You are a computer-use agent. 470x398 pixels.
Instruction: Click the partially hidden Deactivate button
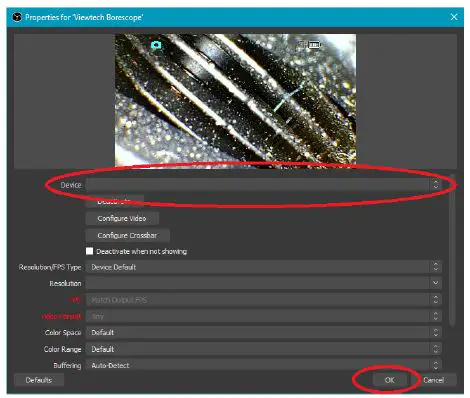click(x=115, y=201)
